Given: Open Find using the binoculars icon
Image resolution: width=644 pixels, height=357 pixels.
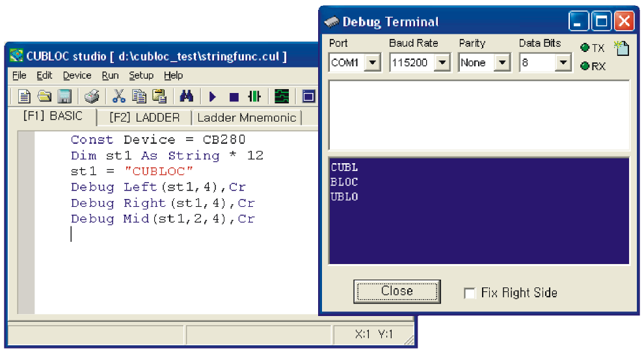Looking at the screenshot, I should [187, 97].
